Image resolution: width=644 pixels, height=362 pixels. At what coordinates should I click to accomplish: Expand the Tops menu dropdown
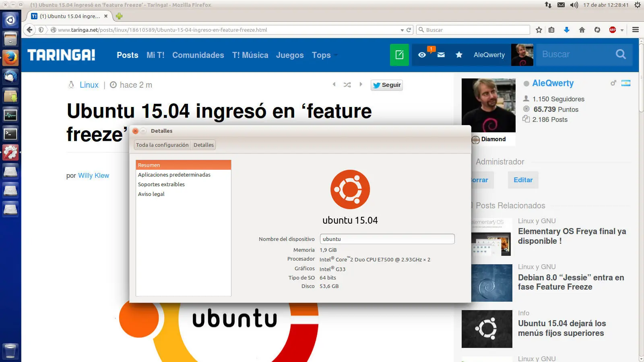coord(336,55)
